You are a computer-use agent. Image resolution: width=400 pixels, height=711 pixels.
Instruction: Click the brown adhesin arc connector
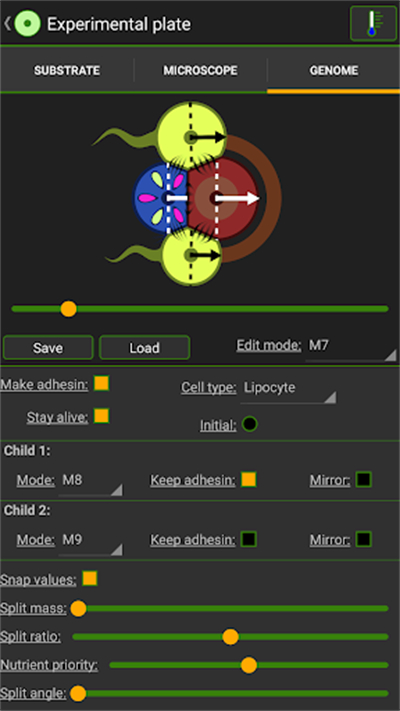pyautogui.click(x=271, y=198)
